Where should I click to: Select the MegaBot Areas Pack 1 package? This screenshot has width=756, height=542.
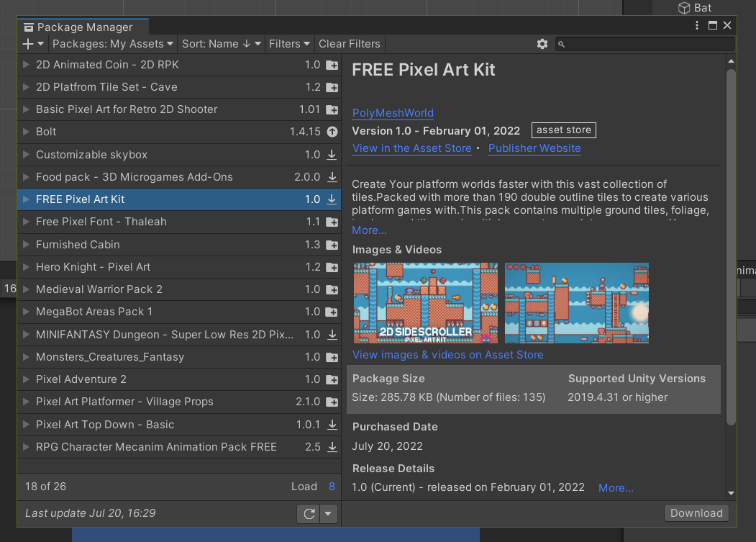click(179, 312)
